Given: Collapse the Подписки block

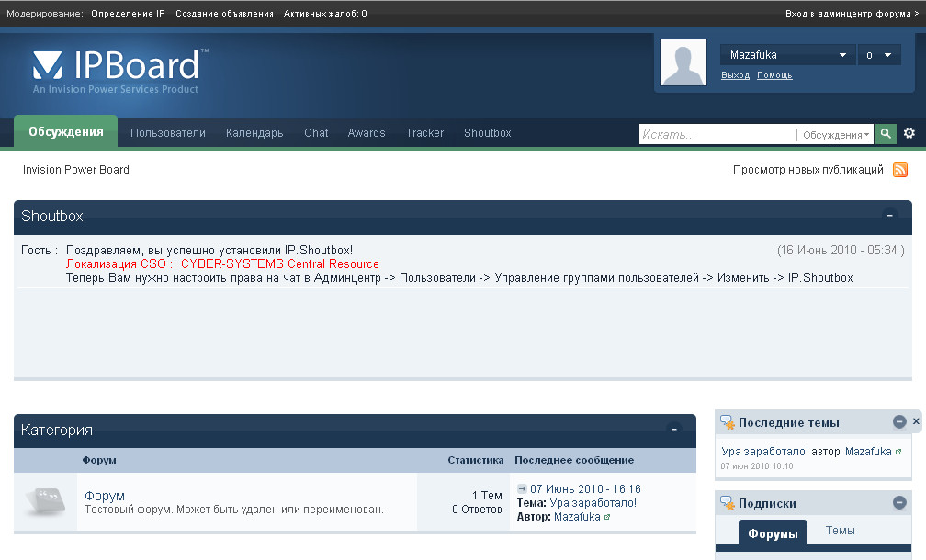Looking at the screenshot, I should click(899, 502).
